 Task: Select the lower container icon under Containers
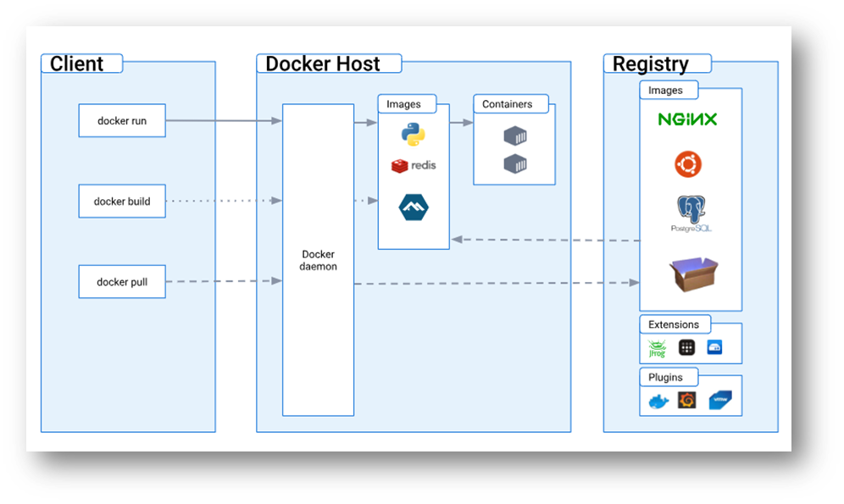[x=515, y=163]
